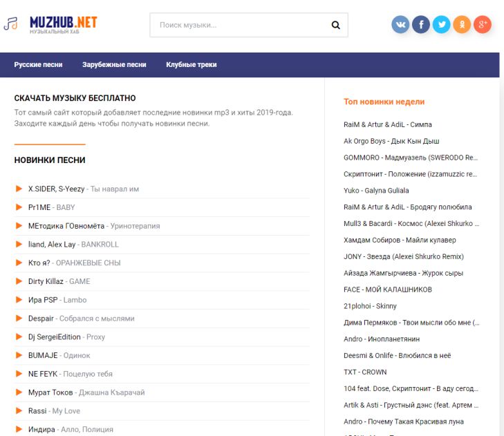
Task: Play BUMAJE - Одинок track
Action: coord(19,355)
